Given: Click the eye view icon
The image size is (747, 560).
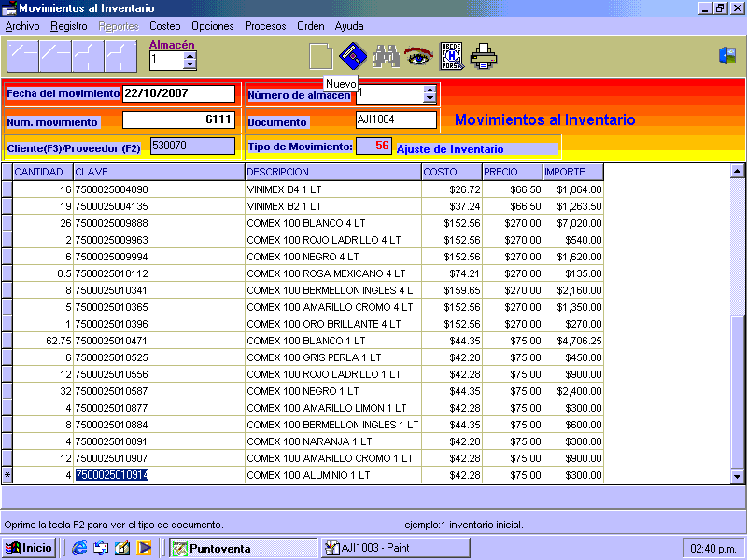Looking at the screenshot, I should (x=417, y=57).
